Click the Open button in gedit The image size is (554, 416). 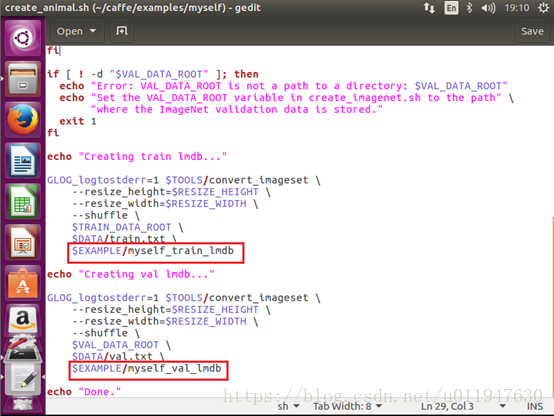click(x=70, y=31)
